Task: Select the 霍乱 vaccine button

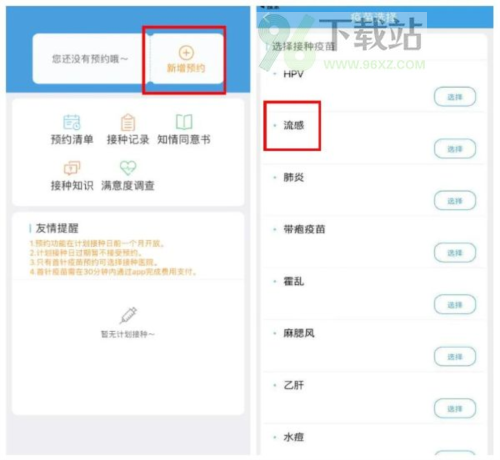Action: pyautogui.click(x=455, y=305)
